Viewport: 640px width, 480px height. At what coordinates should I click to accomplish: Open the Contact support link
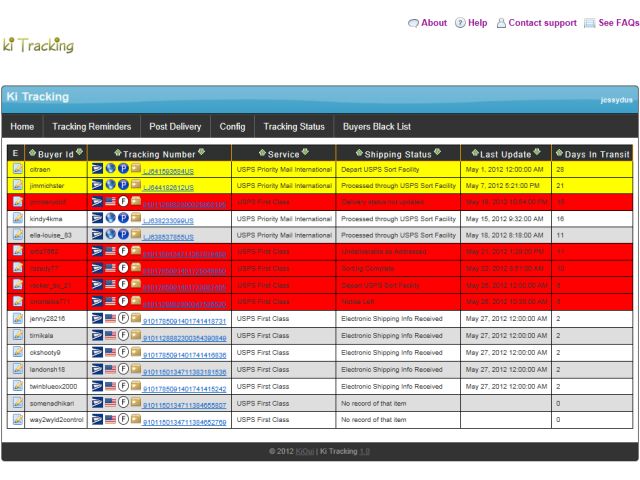pyautogui.click(x=537, y=23)
